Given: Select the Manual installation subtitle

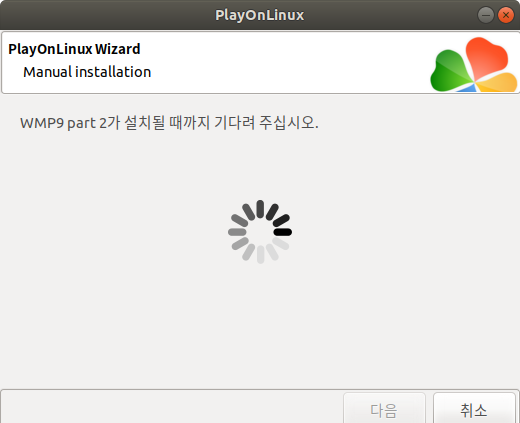Looking at the screenshot, I should tap(87, 72).
